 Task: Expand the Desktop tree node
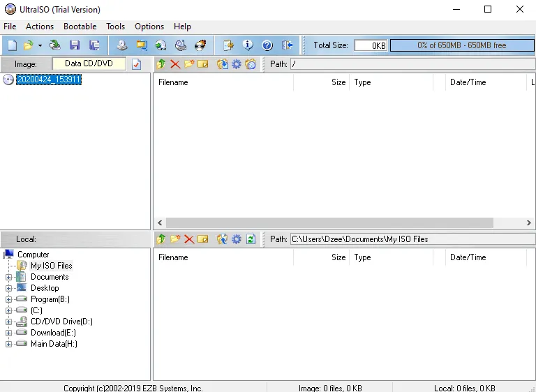coord(8,289)
